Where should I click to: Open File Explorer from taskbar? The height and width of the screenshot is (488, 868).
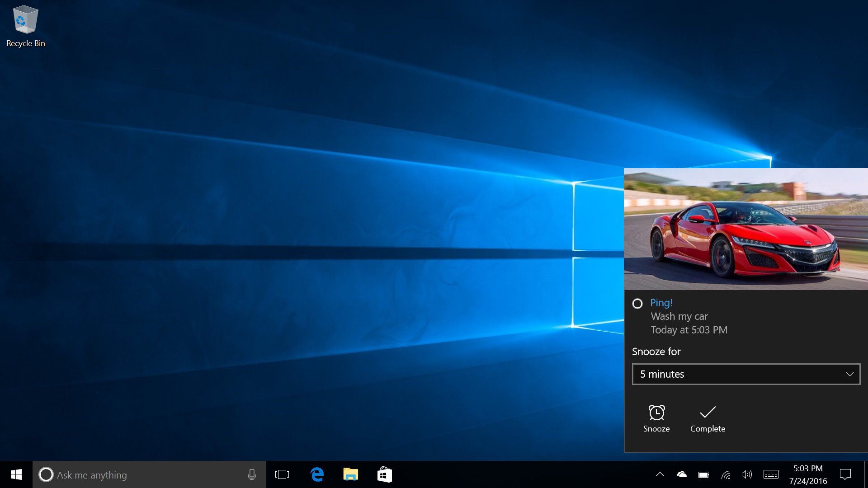click(350, 474)
